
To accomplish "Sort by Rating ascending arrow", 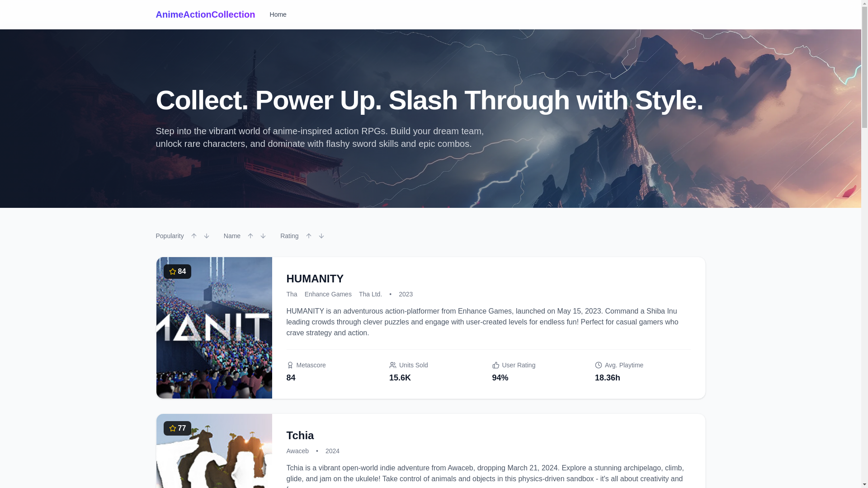I will pyautogui.click(x=309, y=236).
